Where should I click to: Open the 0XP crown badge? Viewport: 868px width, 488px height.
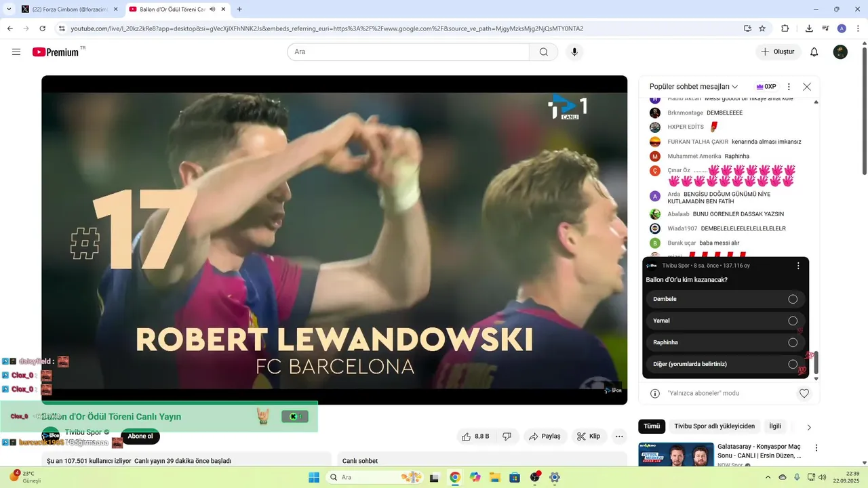[x=766, y=87]
